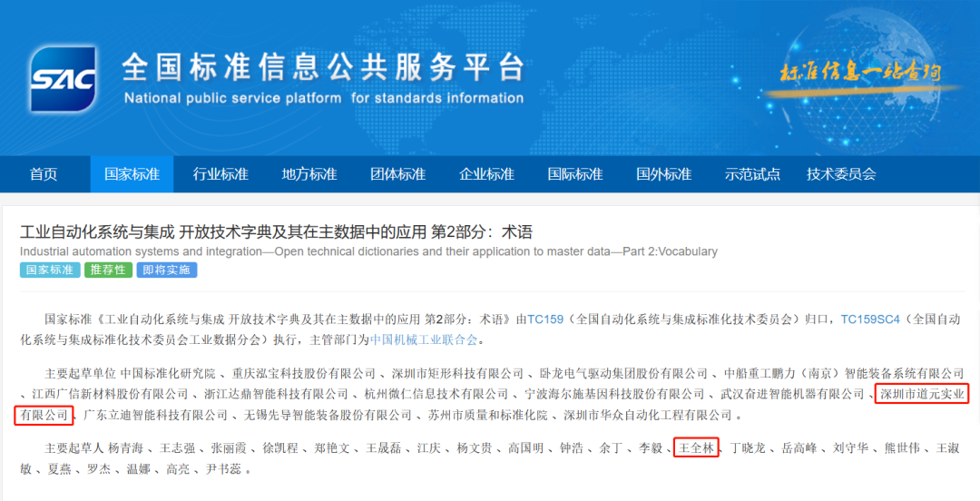Follow the 中国机械工业联合会 link
Image resolution: width=980 pixels, height=501 pixels.
coord(424,340)
